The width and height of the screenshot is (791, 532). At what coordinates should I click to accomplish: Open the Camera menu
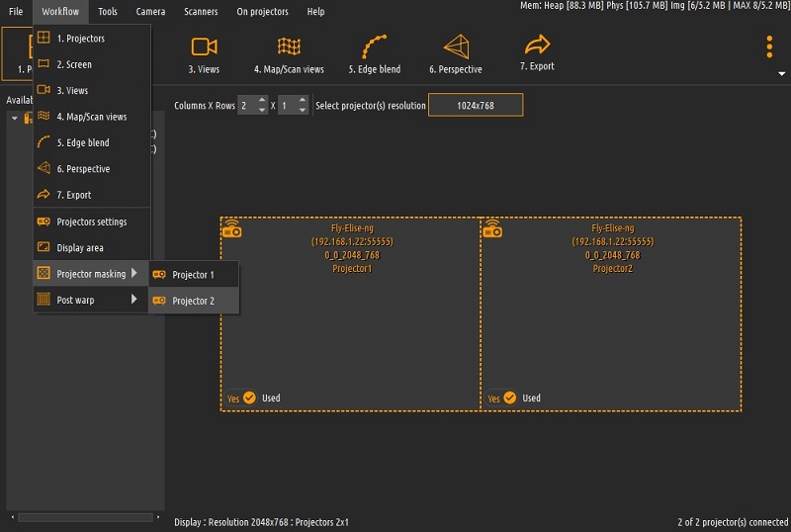150,11
